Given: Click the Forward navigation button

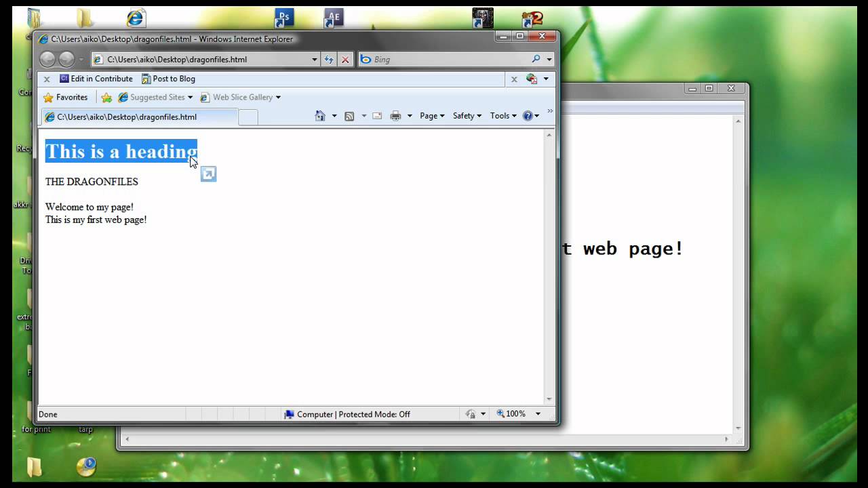Looking at the screenshot, I should [x=66, y=59].
